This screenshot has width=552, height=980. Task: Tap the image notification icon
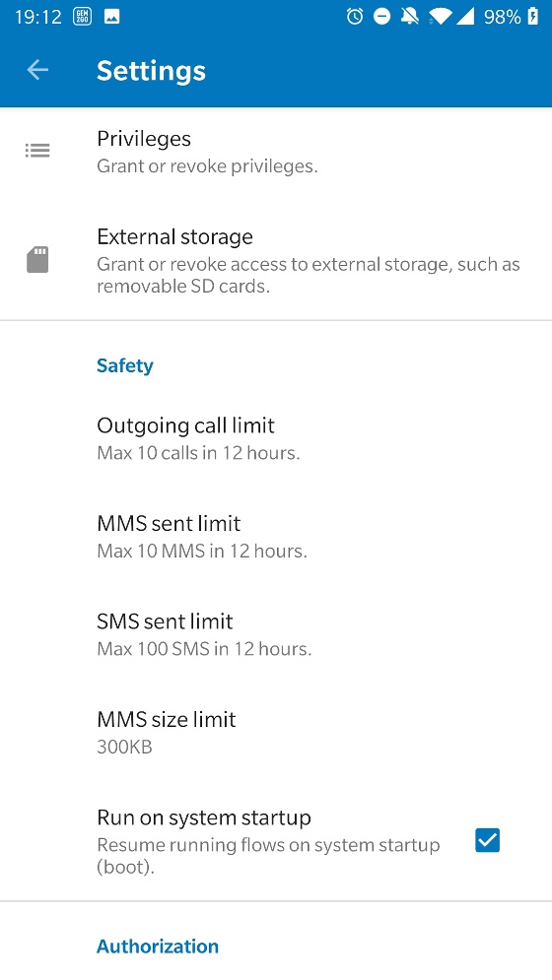pyautogui.click(x=112, y=17)
